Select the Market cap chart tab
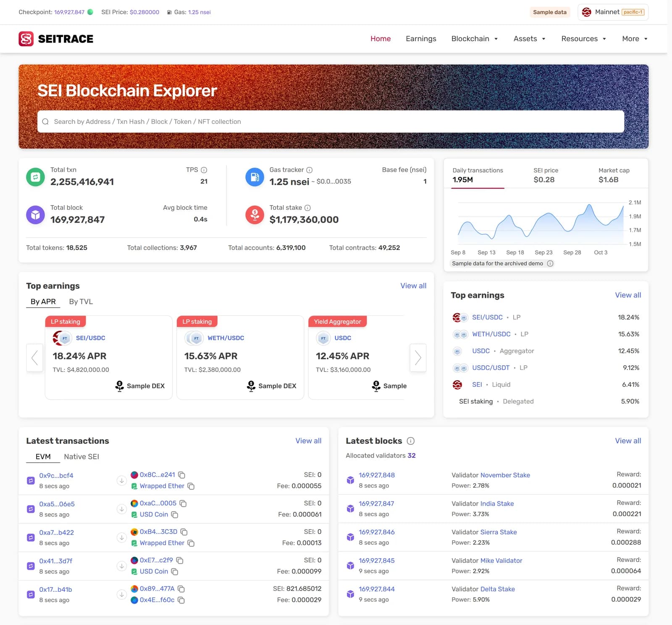 pyautogui.click(x=614, y=175)
